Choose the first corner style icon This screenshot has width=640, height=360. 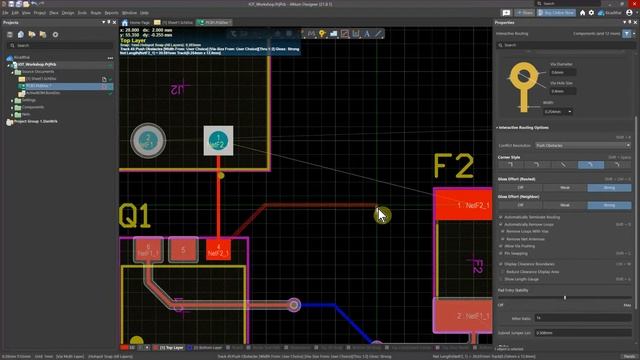pyautogui.click(x=511, y=165)
